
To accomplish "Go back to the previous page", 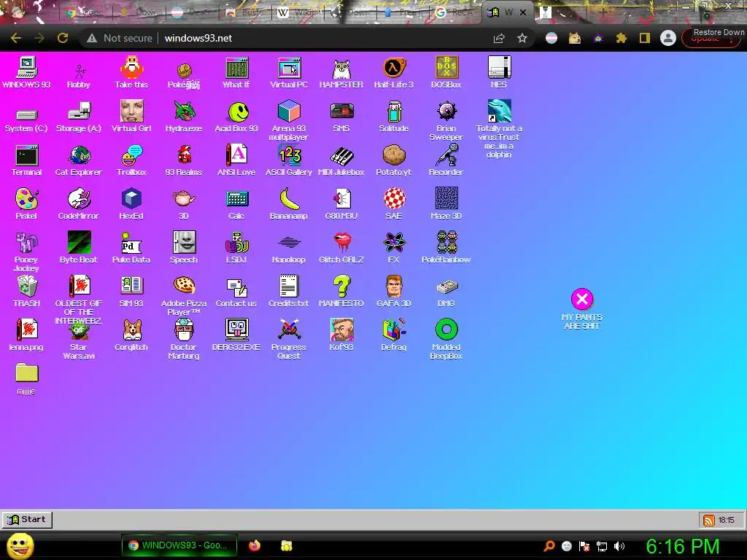I will 16,38.
